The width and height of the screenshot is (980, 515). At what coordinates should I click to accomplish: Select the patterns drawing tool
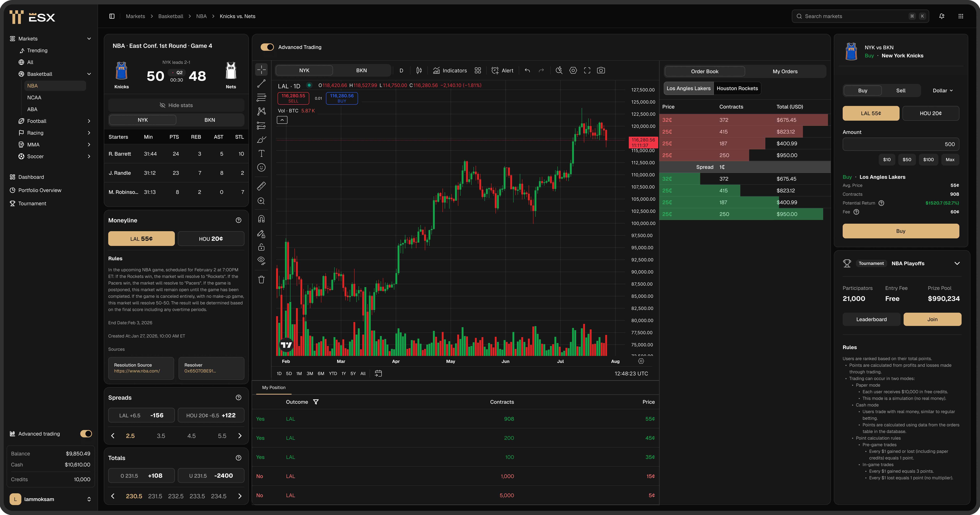click(261, 111)
